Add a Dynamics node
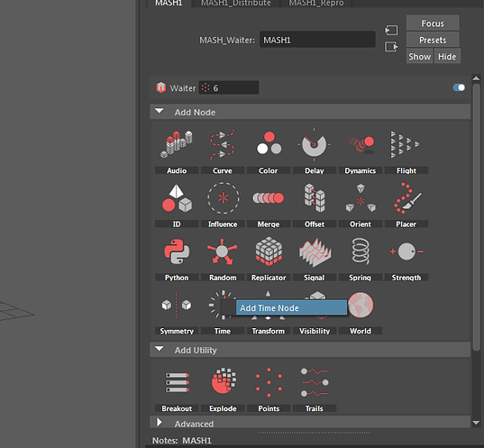 361,144
